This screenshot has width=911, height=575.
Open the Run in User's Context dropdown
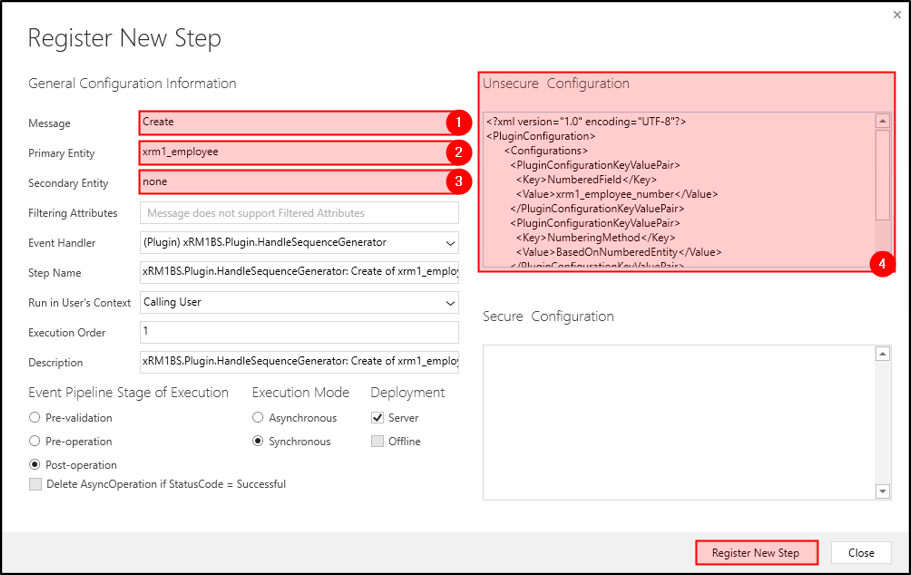pos(447,302)
